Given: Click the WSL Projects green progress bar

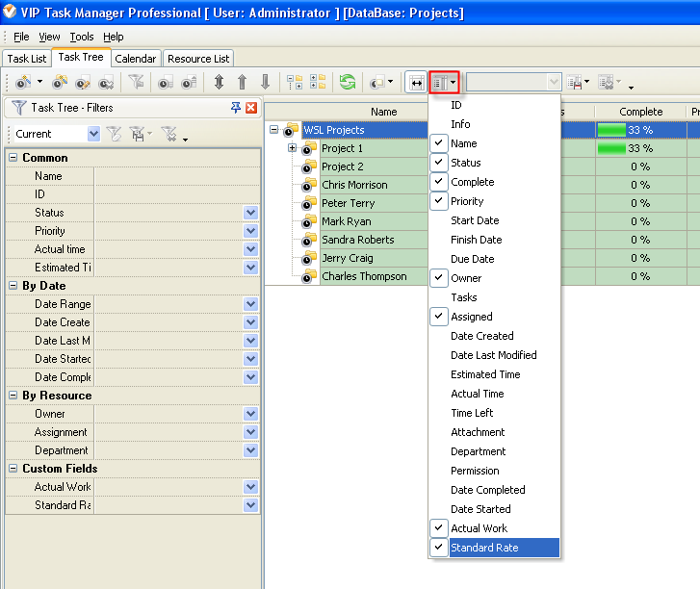Looking at the screenshot, I should click(x=611, y=130).
